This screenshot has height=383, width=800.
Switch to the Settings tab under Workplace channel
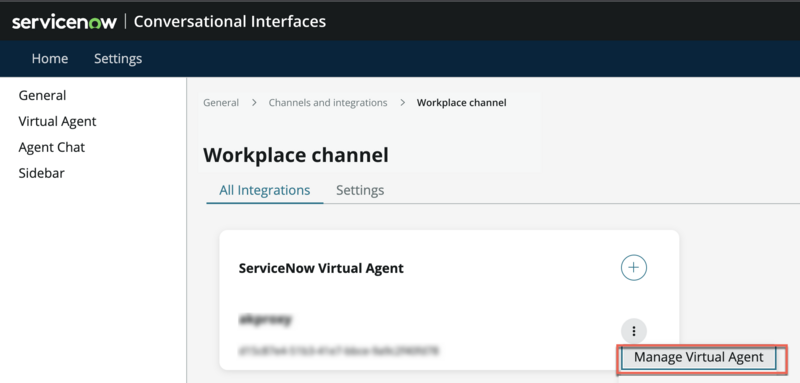360,190
